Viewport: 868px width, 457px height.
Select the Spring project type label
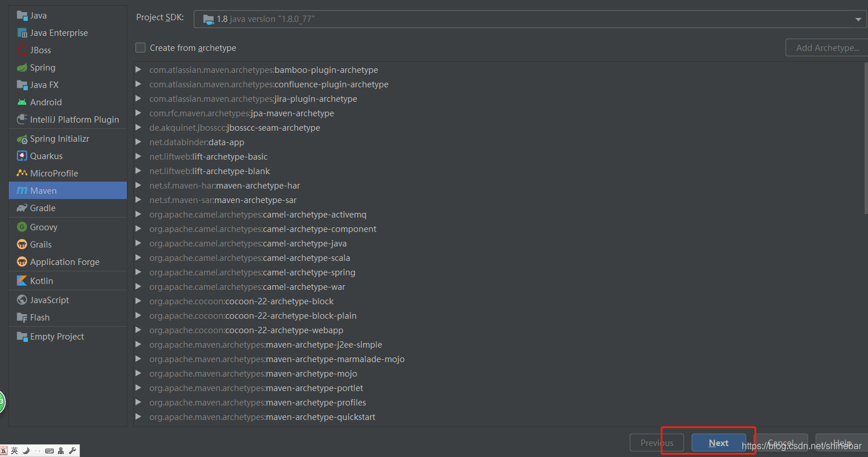point(43,68)
